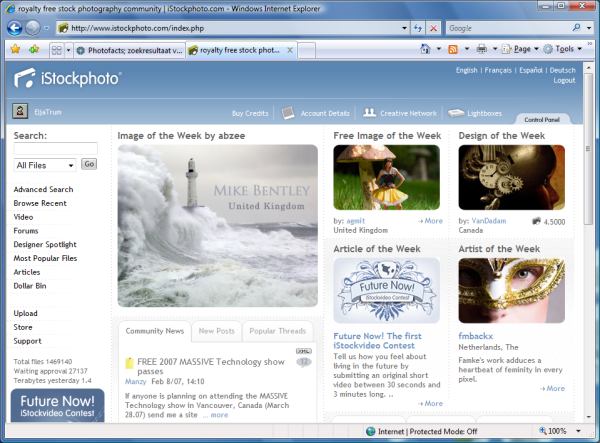Click in the site Search text field
Viewport: 600px width, 443px height.
tap(55, 148)
